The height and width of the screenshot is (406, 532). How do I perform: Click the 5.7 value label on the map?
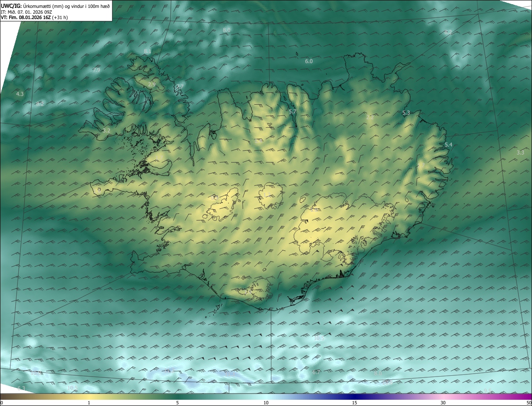point(293,112)
